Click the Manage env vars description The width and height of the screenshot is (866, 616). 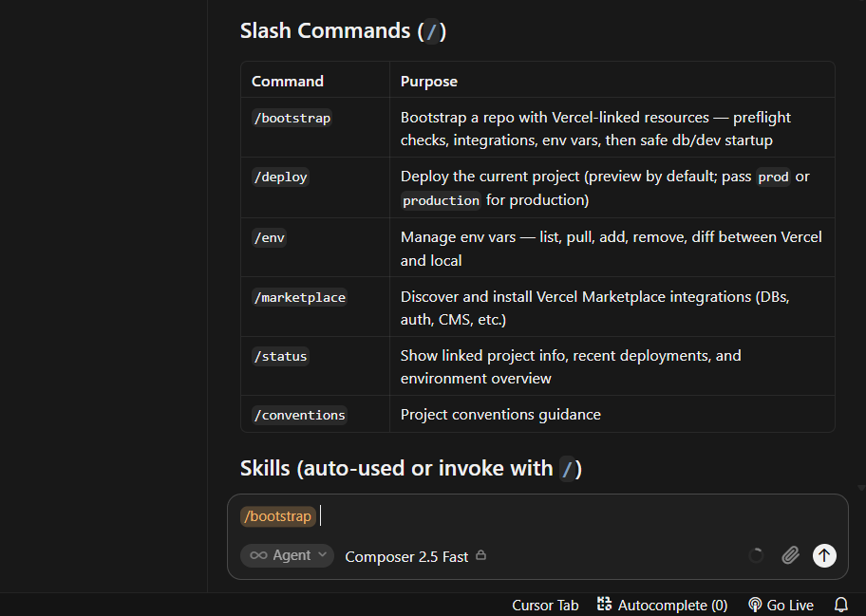coord(611,249)
